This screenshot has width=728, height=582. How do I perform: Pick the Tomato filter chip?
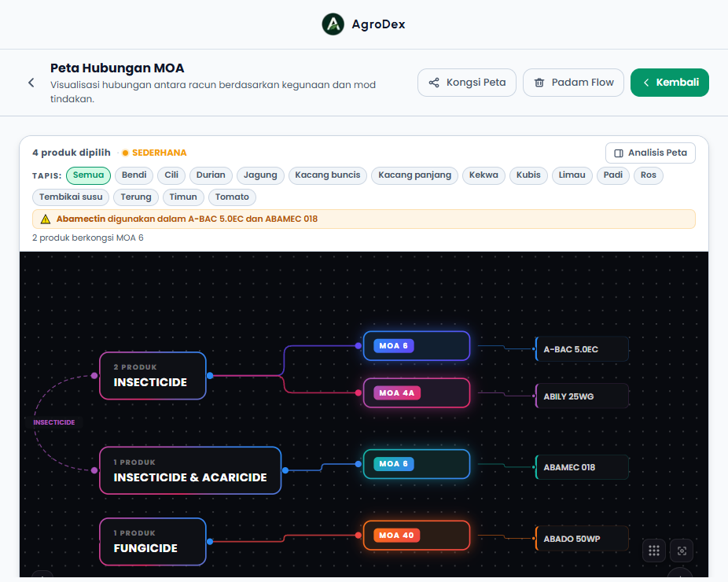(x=232, y=197)
